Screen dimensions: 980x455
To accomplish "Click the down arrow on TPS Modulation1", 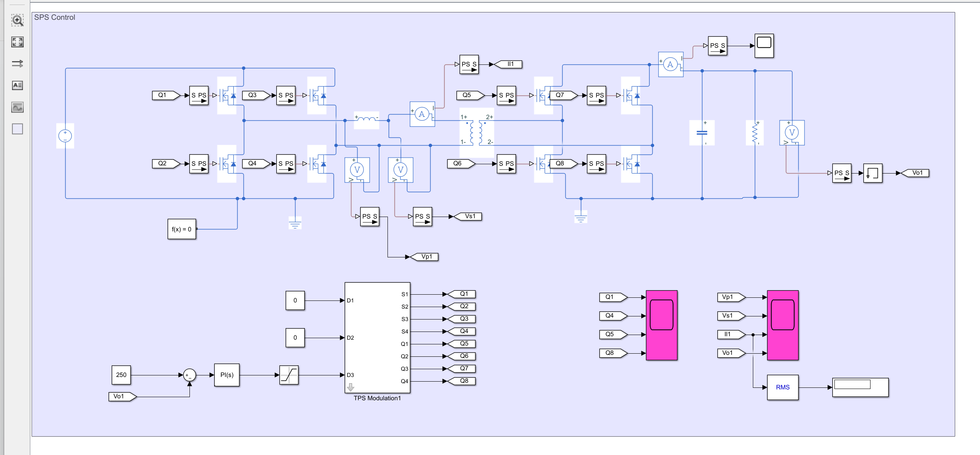I will coord(351,387).
